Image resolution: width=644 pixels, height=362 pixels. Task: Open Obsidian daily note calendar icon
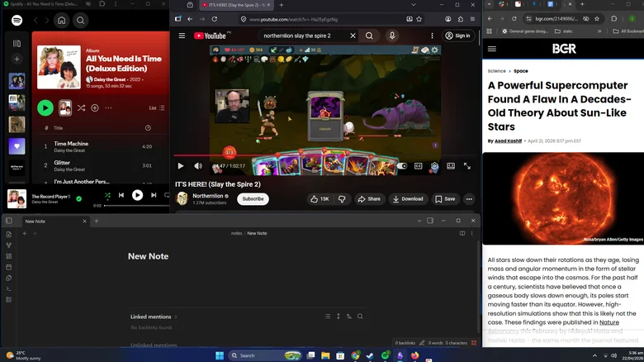[x=8, y=267]
